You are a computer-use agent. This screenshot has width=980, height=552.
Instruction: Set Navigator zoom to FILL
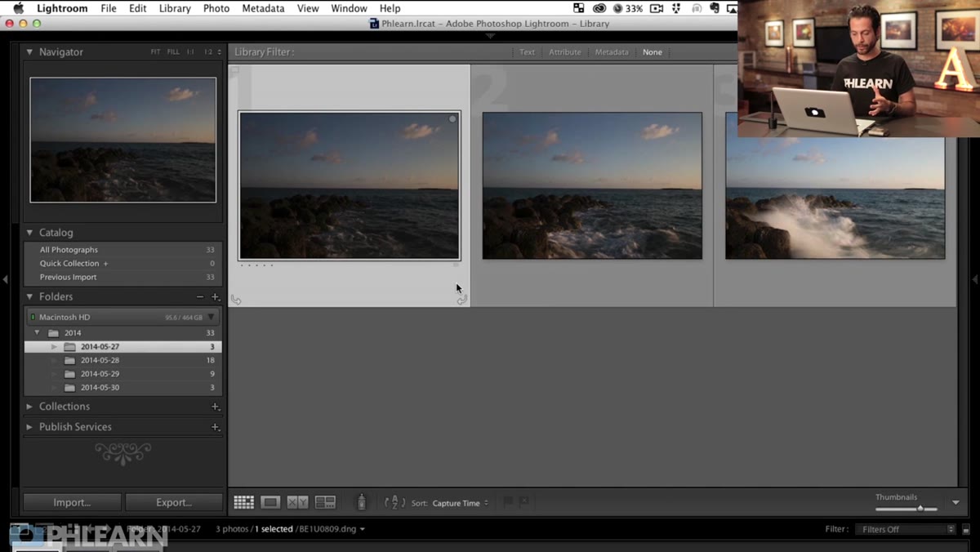tap(173, 52)
